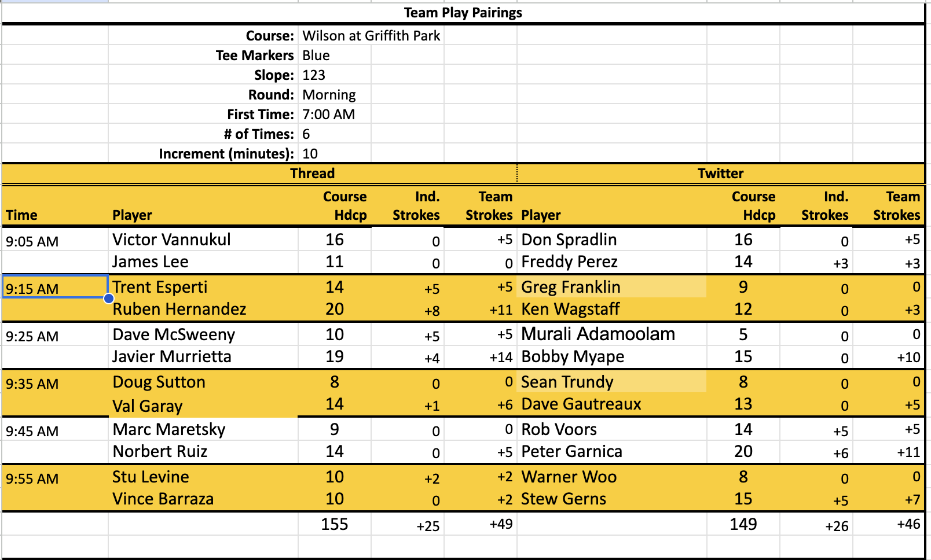
Task: Select the Twitter team header cell
Action: coord(720,174)
